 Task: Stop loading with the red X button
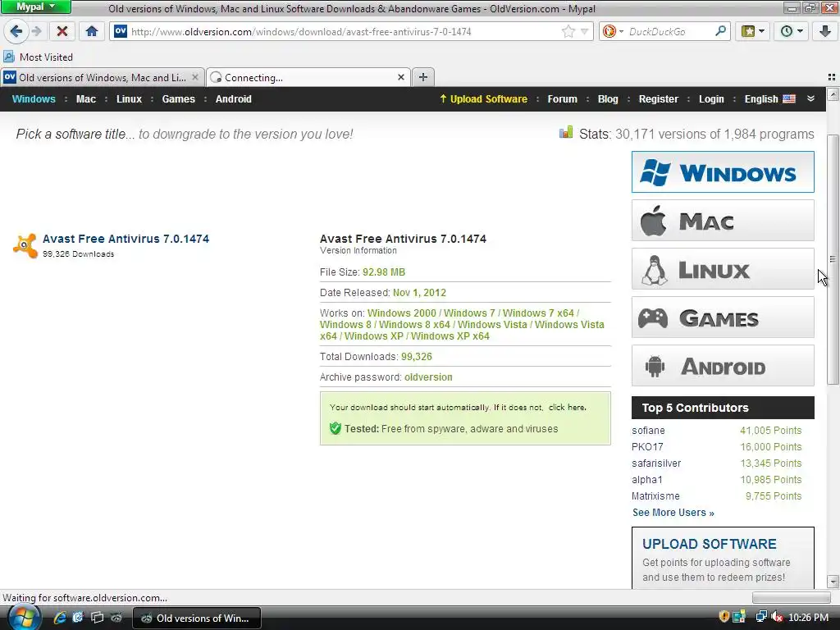tap(62, 32)
